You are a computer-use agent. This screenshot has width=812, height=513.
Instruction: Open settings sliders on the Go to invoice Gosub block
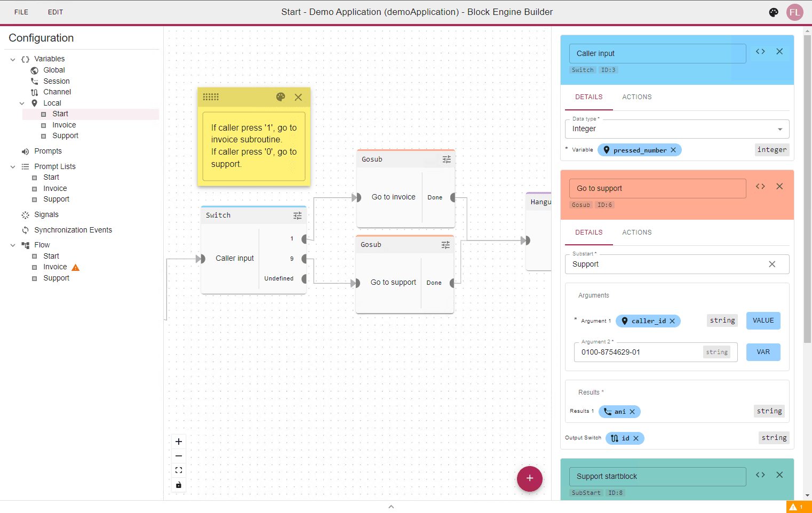point(447,159)
